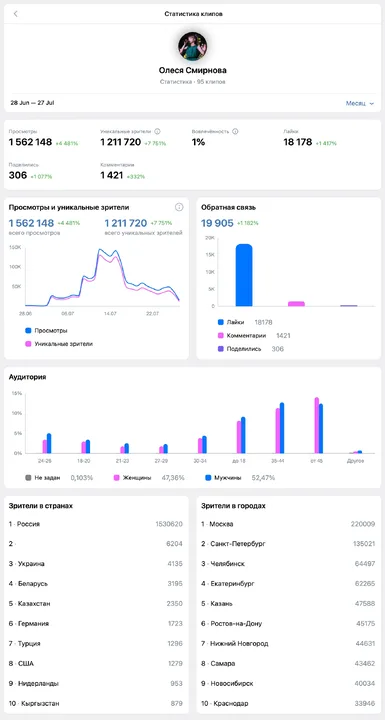The width and height of the screenshot is (385, 720).
Task: Select Обратная связь total 19 905
Action: pyautogui.click(x=217, y=223)
